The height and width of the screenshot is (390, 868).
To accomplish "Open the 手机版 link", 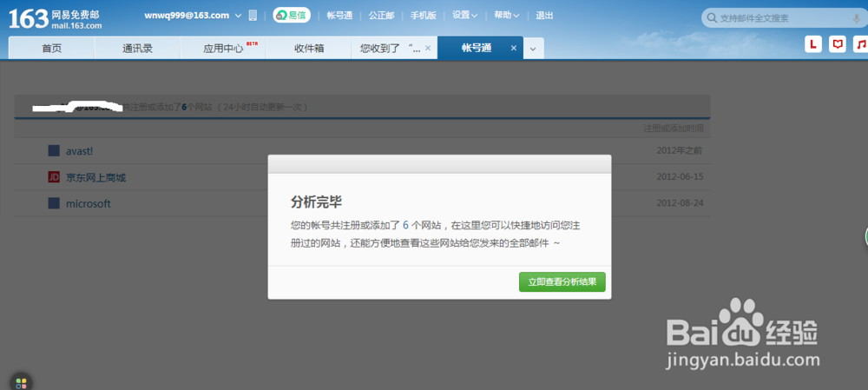I will tap(423, 16).
